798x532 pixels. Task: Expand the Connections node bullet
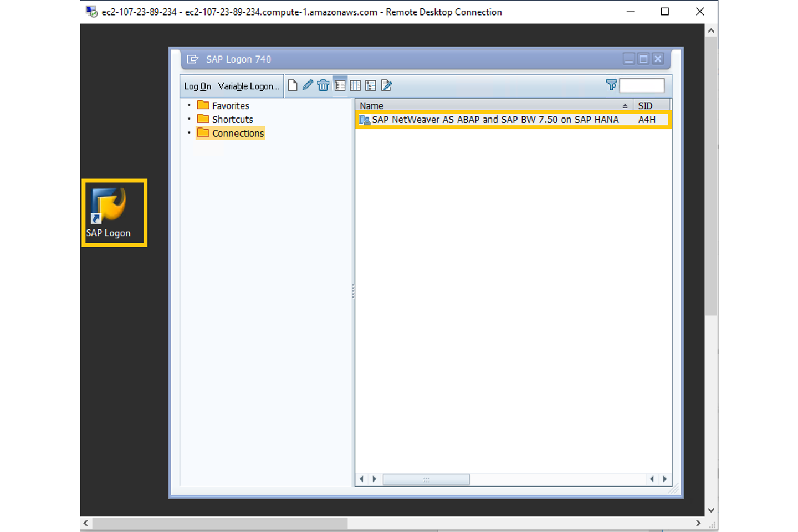[189, 132]
